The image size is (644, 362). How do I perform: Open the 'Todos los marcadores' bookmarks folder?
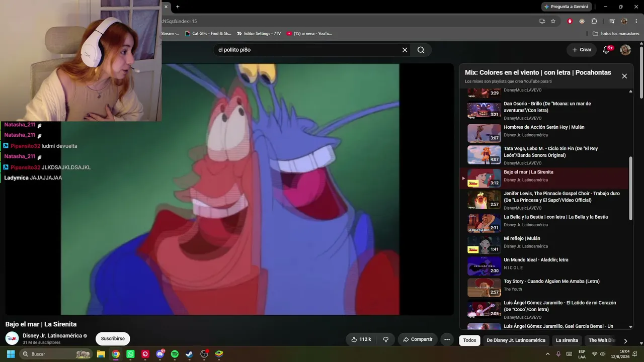[616, 34]
